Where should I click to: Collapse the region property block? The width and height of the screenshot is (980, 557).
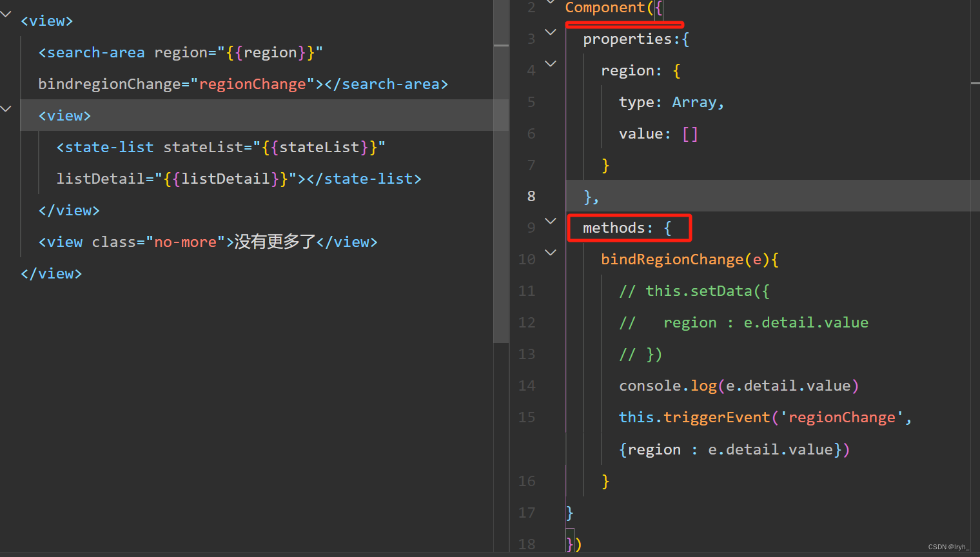(551, 63)
